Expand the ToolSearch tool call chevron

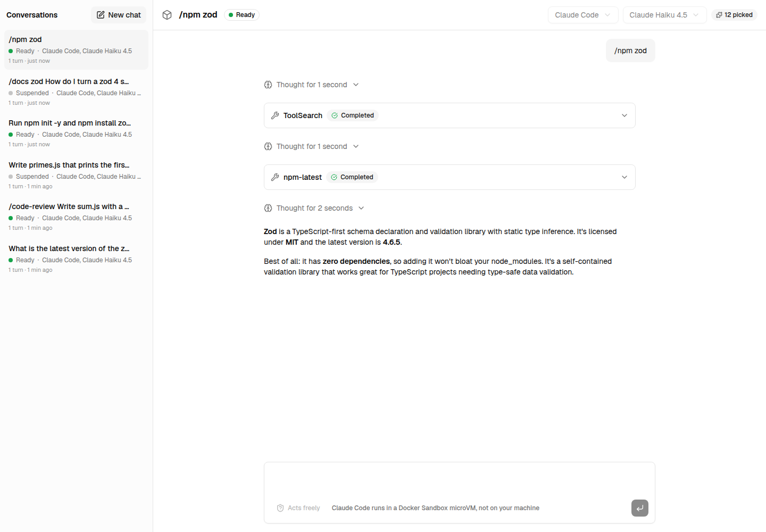625,115
